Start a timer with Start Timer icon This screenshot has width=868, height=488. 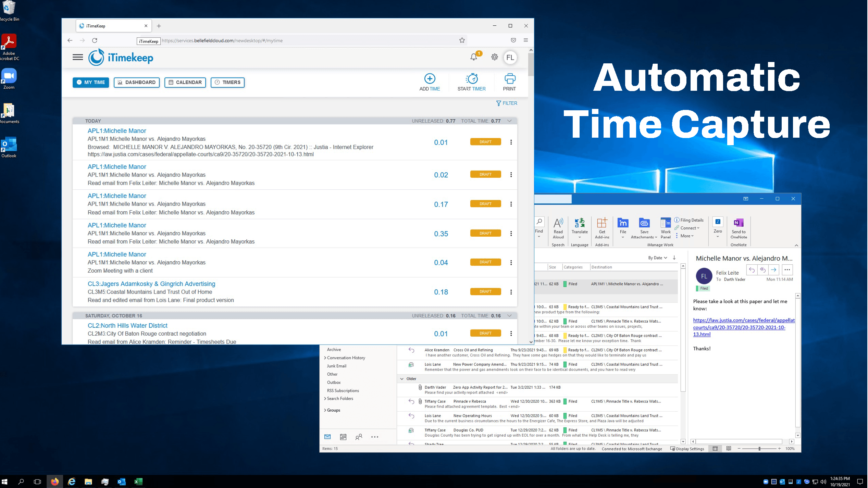click(472, 79)
